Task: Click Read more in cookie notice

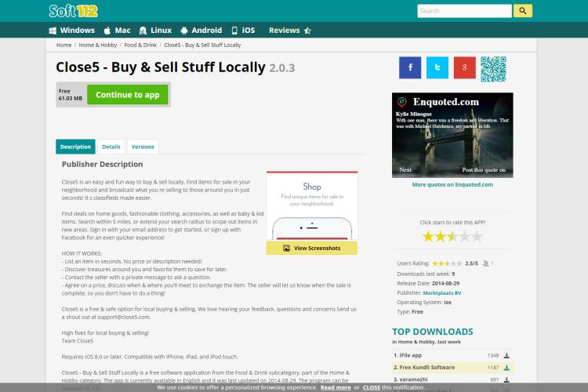Action: pyautogui.click(x=336, y=387)
